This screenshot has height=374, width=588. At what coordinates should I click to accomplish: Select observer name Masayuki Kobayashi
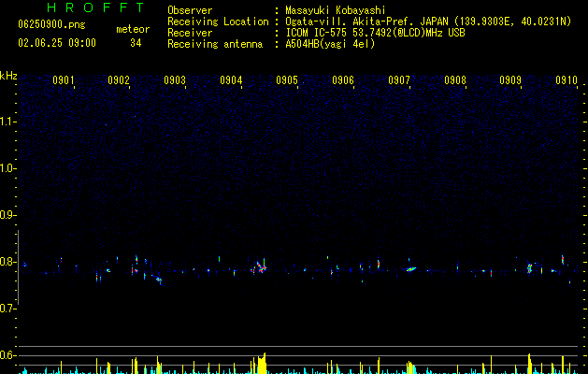[336, 10]
